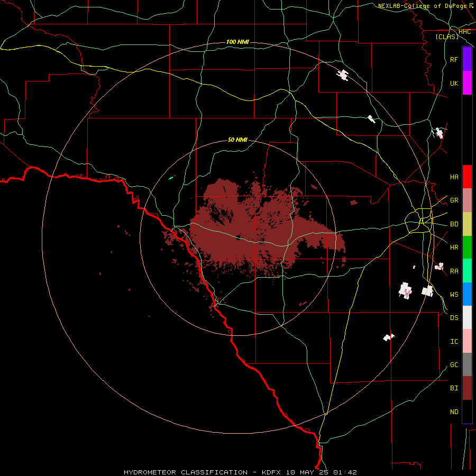
Task: Click the '10 MAY 25 01:42' timestamp
Action: [321, 472]
